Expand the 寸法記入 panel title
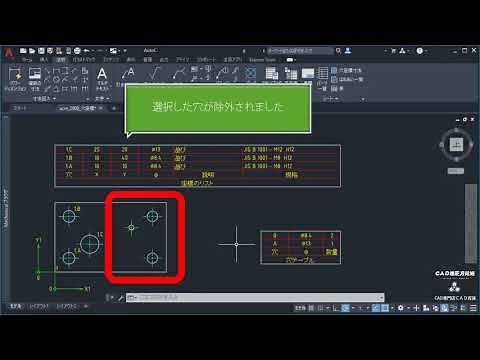The image size is (480, 360). pos(44,99)
